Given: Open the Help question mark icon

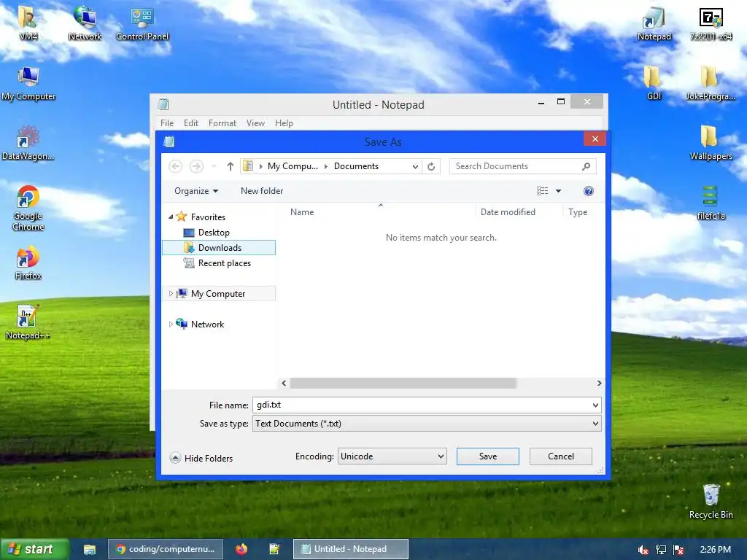Looking at the screenshot, I should point(589,191).
